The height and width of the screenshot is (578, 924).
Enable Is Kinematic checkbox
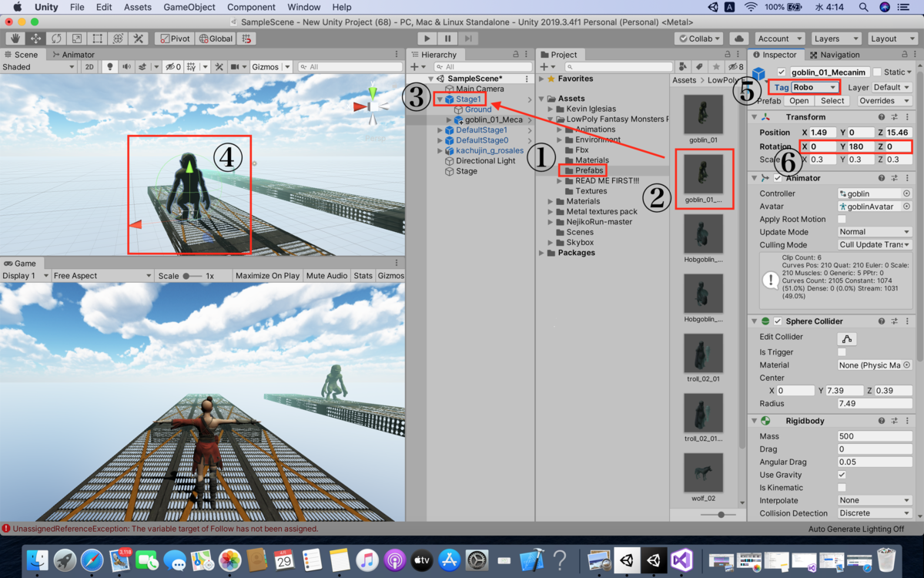tap(842, 488)
